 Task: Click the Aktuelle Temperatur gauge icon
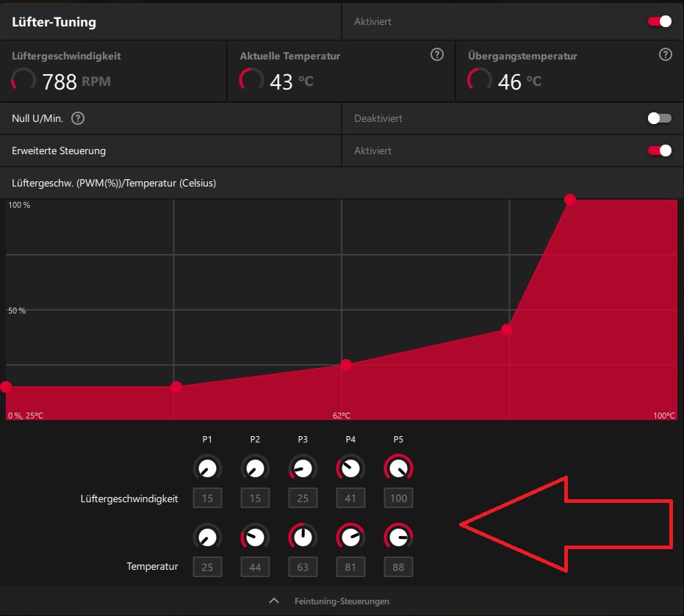(251, 80)
